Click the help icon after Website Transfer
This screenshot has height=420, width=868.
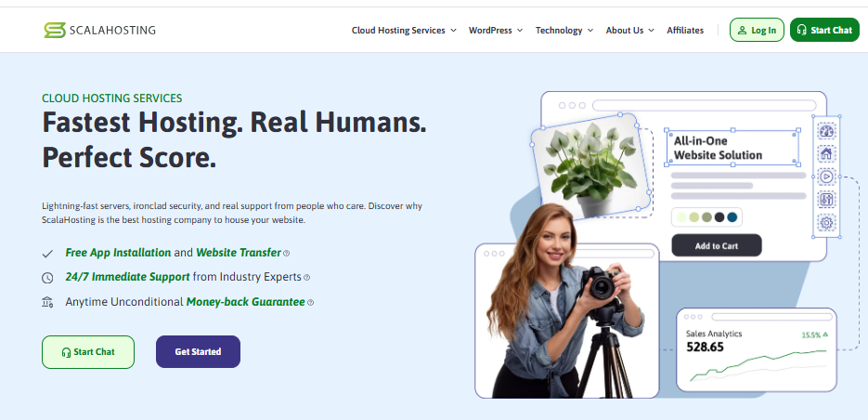pyautogui.click(x=286, y=254)
